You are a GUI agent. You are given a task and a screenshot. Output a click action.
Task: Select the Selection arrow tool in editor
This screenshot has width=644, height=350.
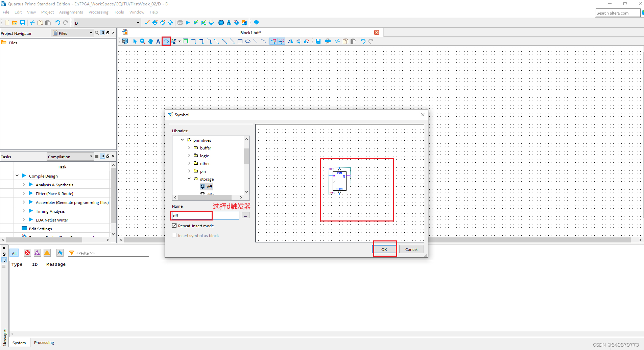tap(135, 41)
